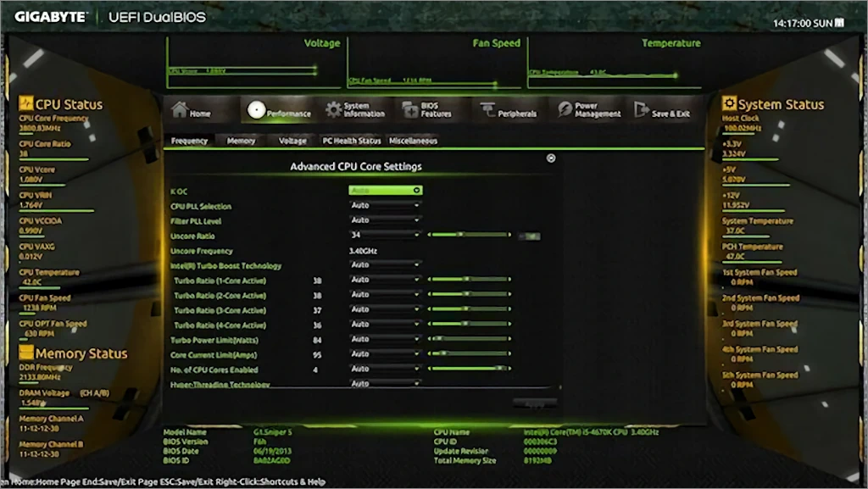The height and width of the screenshot is (489, 868).
Task: Open Turbo Ratio 2-Core Active dropdown
Action: coord(386,295)
